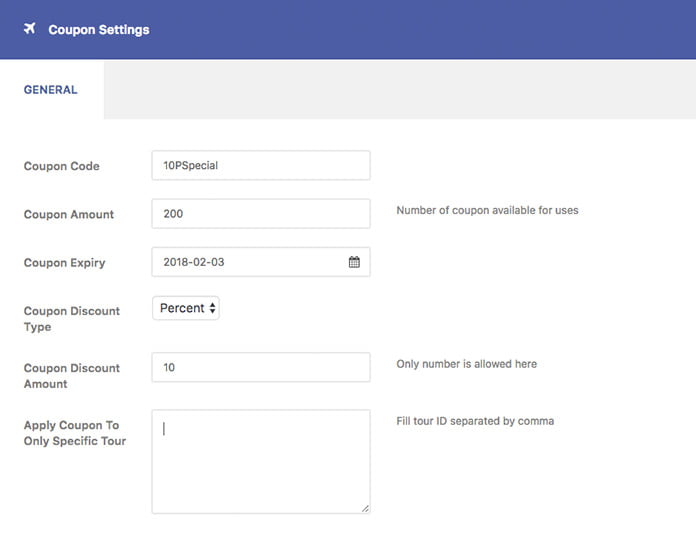This screenshot has height=554, width=696.
Task: Open the Percent discount type dropdown
Action: coord(186,308)
